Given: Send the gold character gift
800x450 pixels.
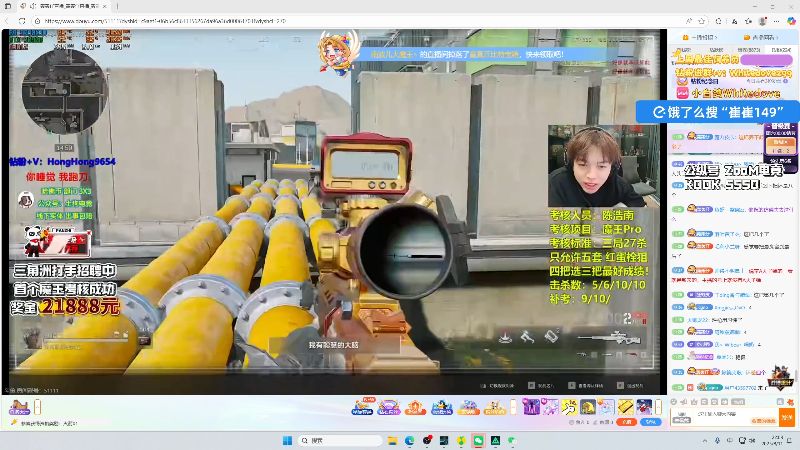Looking at the screenshot, I should (x=588, y=407).
